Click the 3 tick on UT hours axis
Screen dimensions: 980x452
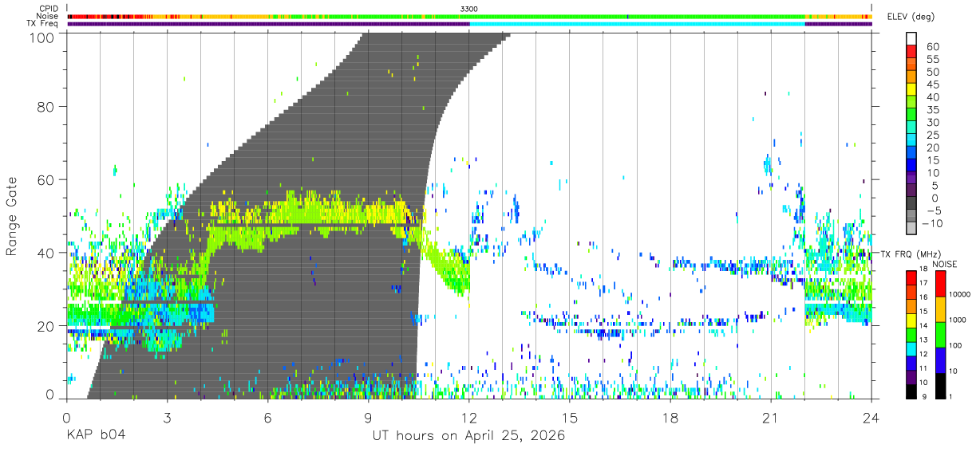(167, 418)
